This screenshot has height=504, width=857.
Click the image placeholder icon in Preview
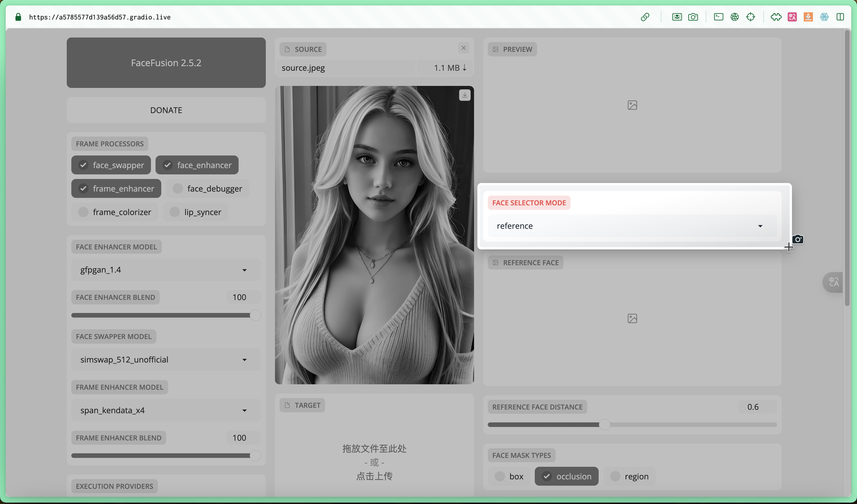coord(632,105)
